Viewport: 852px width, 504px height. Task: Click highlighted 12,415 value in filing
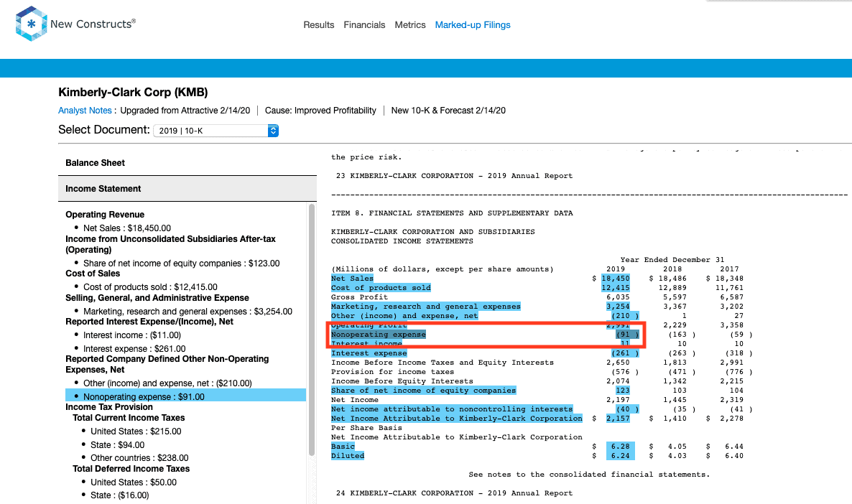616,288
